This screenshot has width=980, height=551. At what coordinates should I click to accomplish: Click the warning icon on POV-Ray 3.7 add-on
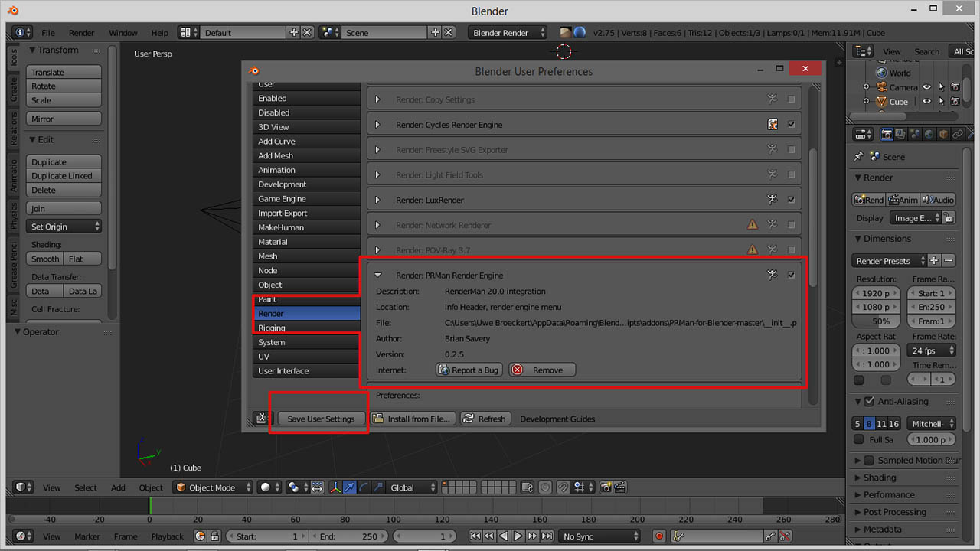(x=753, y=250)
